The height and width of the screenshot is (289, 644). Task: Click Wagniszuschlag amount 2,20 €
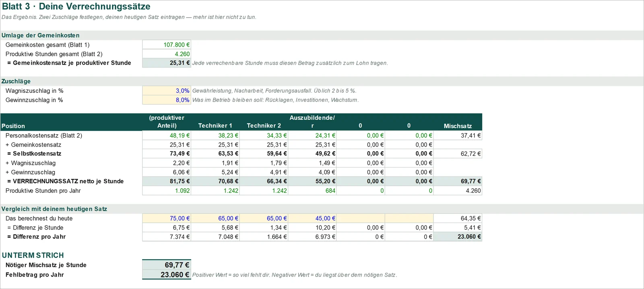[167, 163]
